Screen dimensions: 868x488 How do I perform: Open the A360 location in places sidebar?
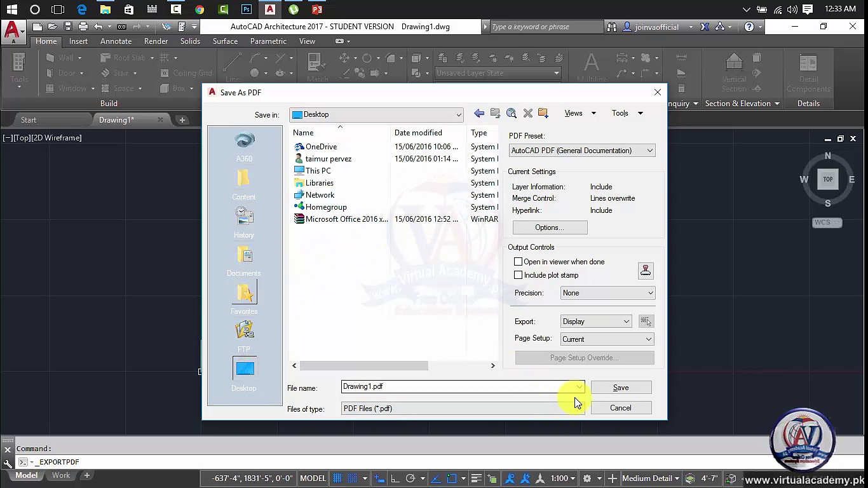(244, 147)
